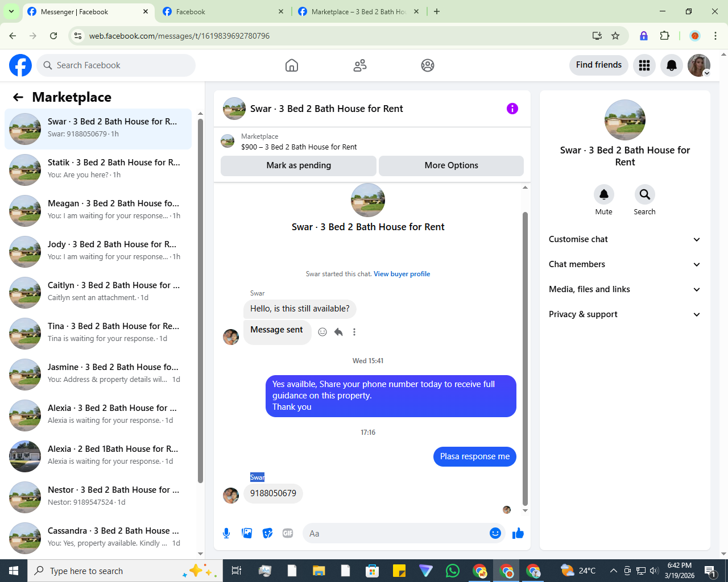Open File Explorer from the taskbar
This screenshot has height=582, width=728.
click(x=318, y=571)
